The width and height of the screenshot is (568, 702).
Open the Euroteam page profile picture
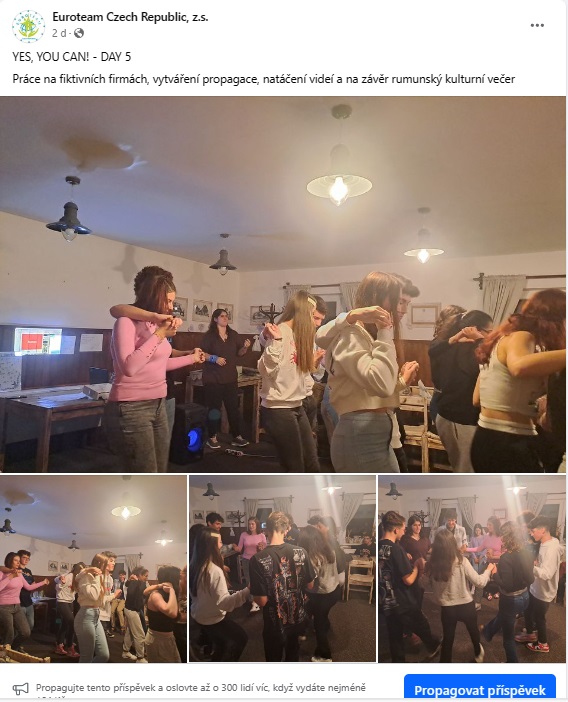(28, 26)
